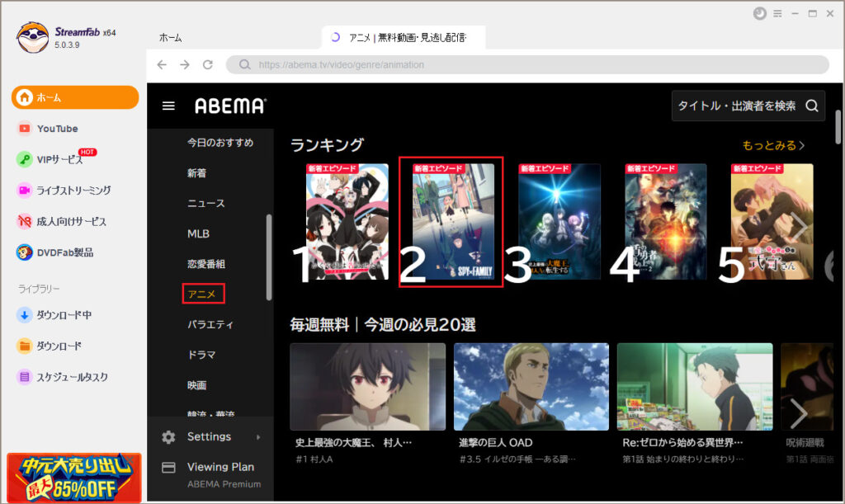Click the Viewing Plan card icon
This screenshot has height=504, width=845.
point(168,468)
